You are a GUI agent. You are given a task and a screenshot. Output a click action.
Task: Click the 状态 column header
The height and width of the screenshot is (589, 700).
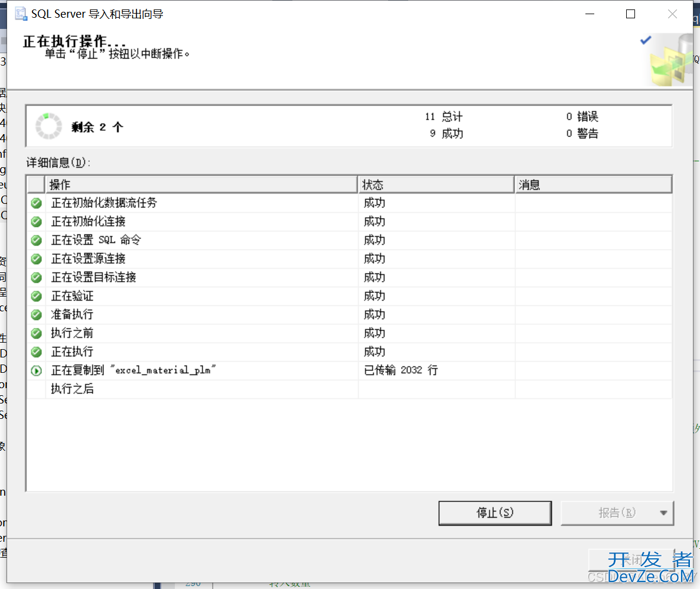point(436,184)
